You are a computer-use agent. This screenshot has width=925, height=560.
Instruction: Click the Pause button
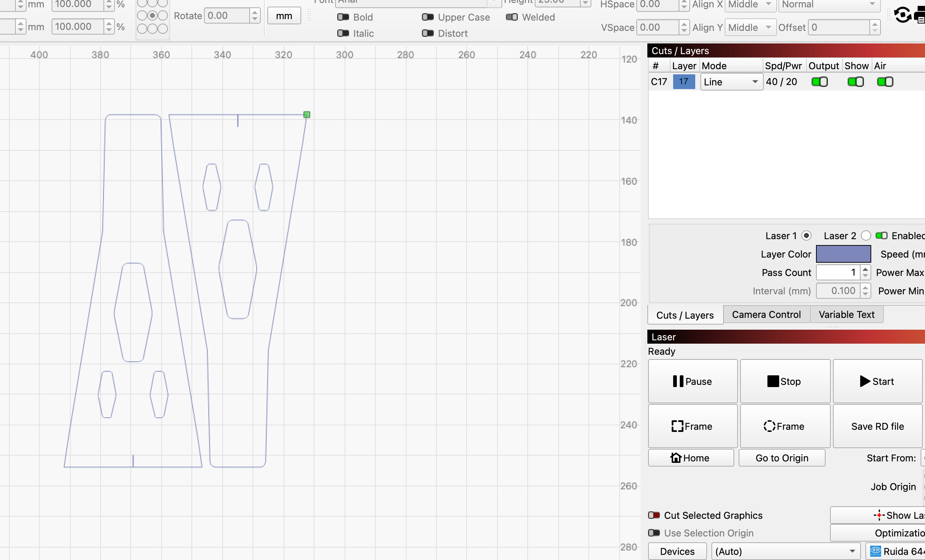[x=693, y=381]
